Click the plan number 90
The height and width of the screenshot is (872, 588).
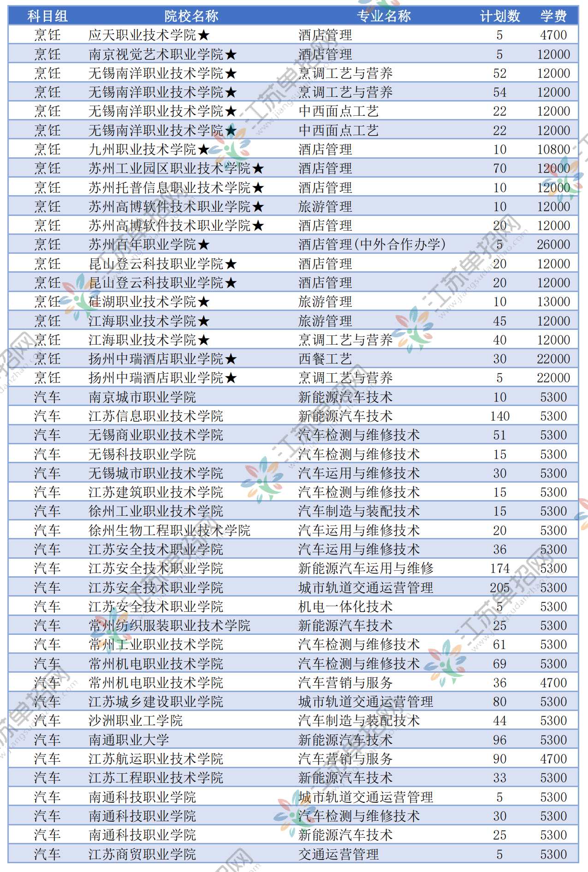coord(500,759)
